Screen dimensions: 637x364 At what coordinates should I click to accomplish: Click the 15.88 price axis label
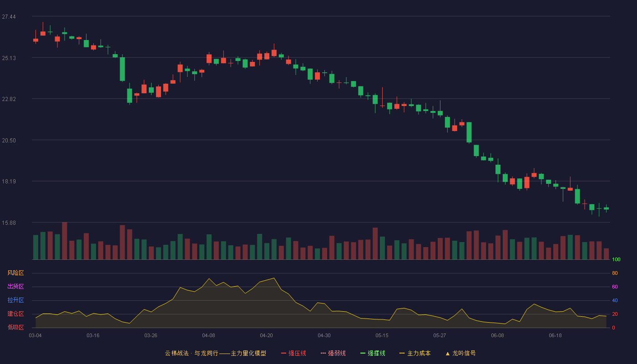(x=9, y=222)
